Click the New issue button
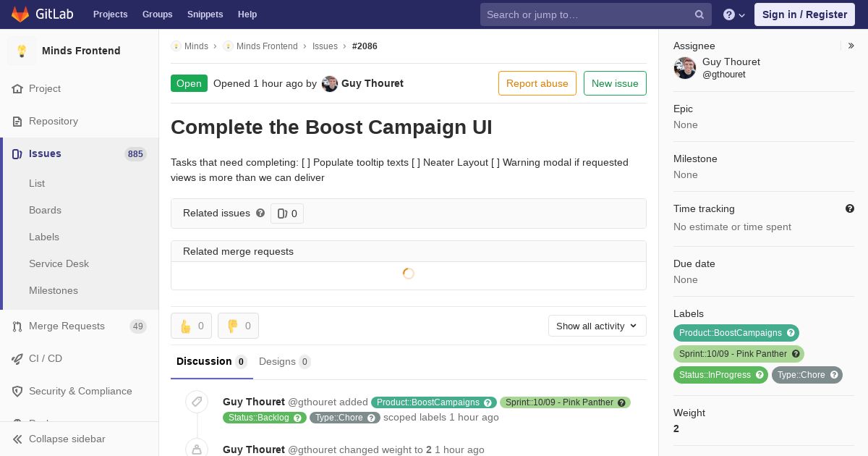The height and width of the screenshot is (456, 868). [615, 83]
